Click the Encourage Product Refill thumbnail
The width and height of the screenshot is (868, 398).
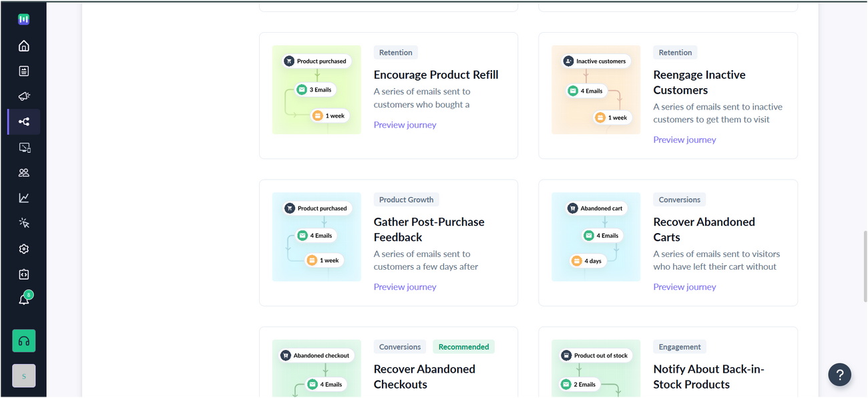point(316,89)
